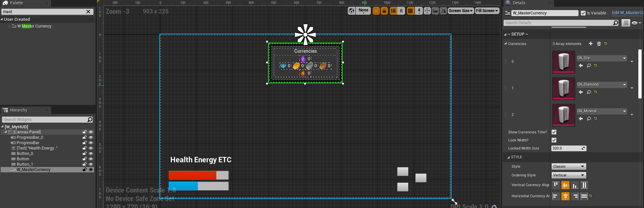The width and height of the screenshot is (644, 208).
Task: Open the property matrix grid icon
Action: [625, 23]
